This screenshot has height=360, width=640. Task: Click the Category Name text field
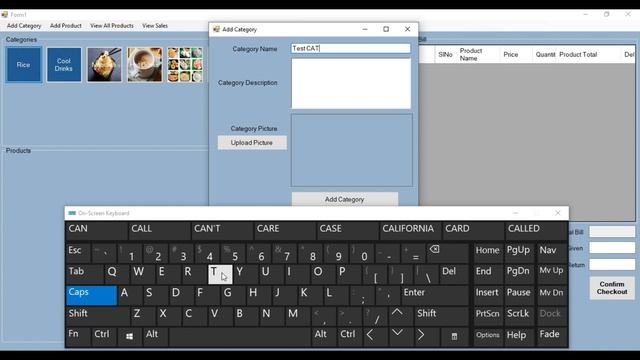click(x=351, y=48)
